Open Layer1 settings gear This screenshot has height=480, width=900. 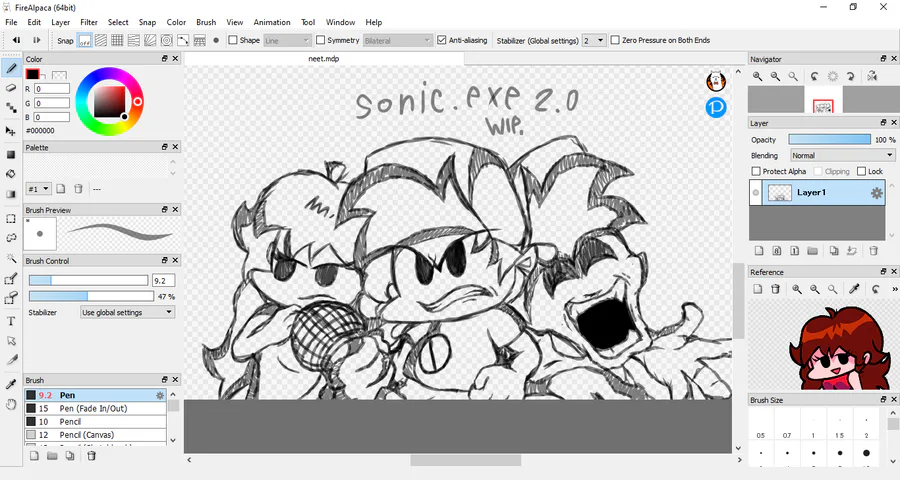(x=876, y=193)
